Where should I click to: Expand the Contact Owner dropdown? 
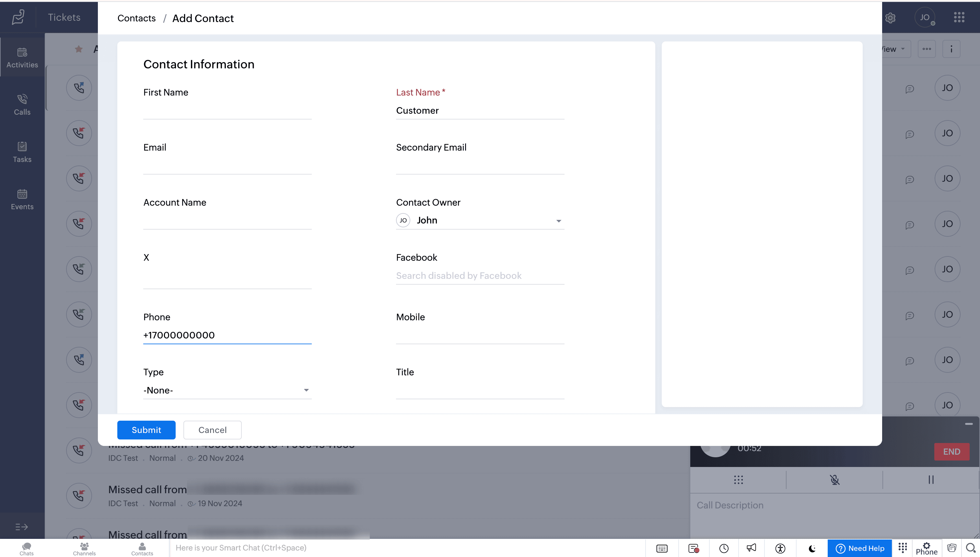click(x=558, y=221)
